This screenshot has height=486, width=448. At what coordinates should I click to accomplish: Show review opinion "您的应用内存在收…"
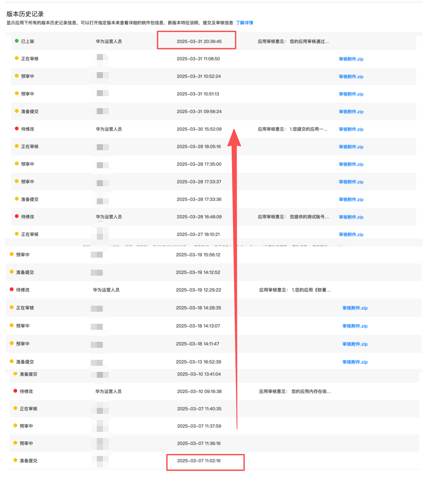pyautogui.click(x=311, y=391)
